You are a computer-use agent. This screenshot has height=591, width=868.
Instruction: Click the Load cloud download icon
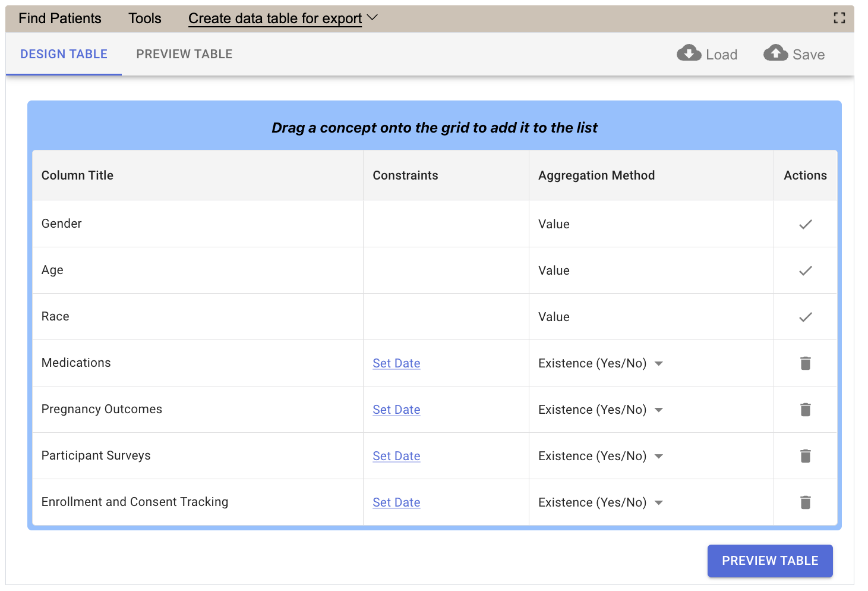(x=689, y=54)
